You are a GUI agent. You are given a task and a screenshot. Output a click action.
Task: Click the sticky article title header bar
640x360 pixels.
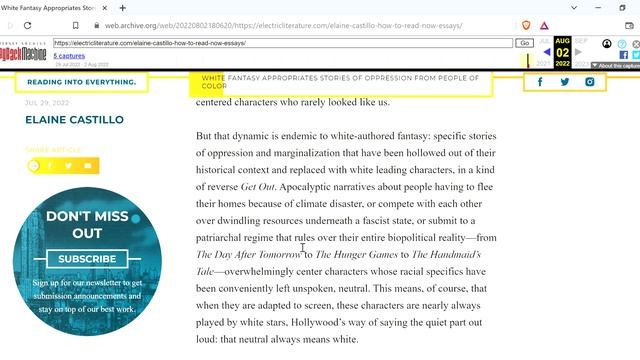coord(341,84)
